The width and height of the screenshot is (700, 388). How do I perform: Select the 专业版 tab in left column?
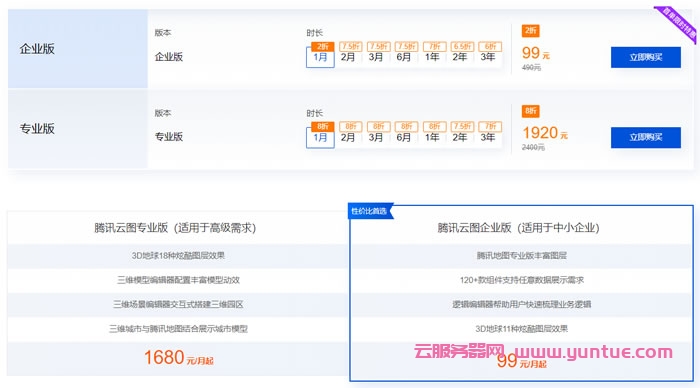(x=78, y=129)
